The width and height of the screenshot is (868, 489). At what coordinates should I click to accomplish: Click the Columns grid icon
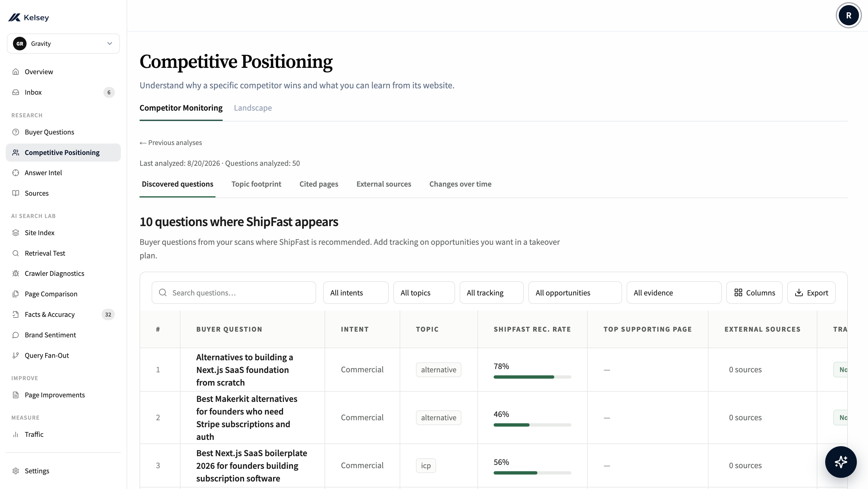(x=738, y=293)
